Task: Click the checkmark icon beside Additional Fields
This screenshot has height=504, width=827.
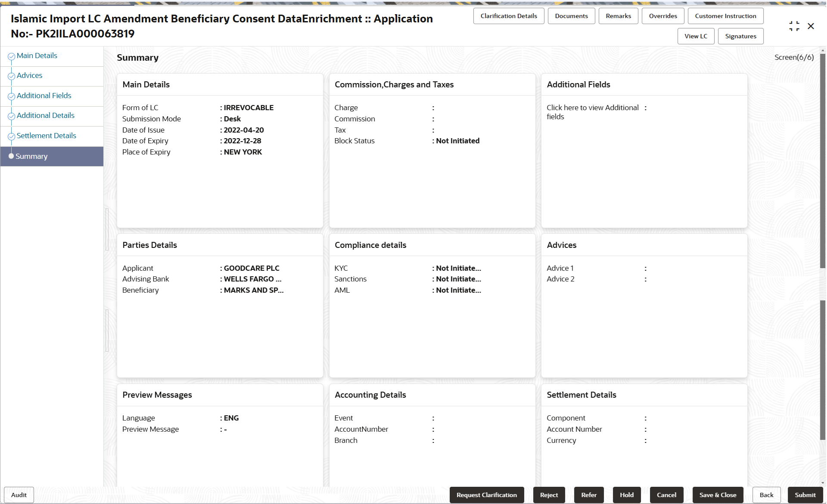Action: point(12,96)
